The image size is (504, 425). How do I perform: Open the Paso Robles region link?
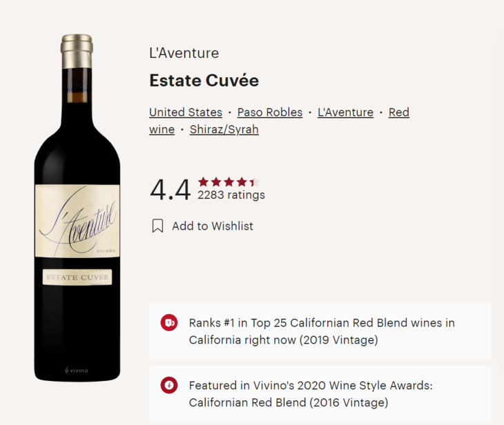tap(270, 112)
